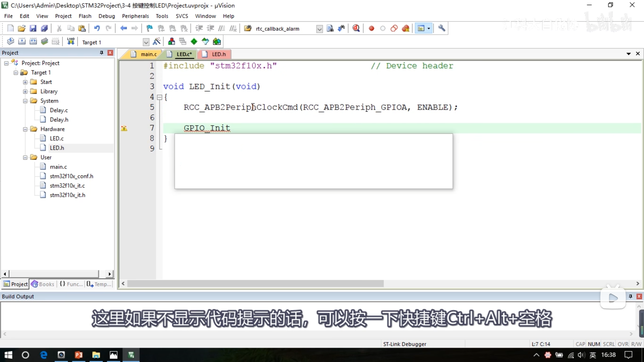Click the Download (LOAD) flash icon

point(71,41)
